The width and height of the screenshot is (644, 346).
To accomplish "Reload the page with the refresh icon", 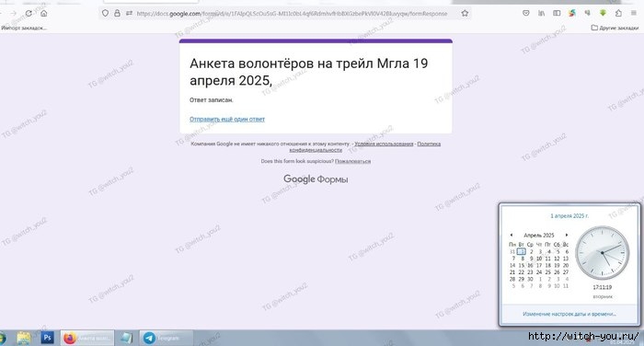I will [29, 13].
